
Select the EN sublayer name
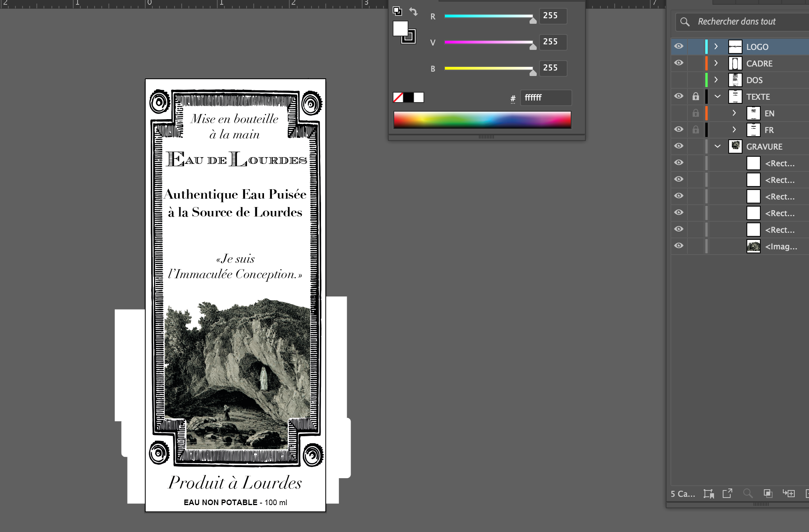(x=769, y=113)
